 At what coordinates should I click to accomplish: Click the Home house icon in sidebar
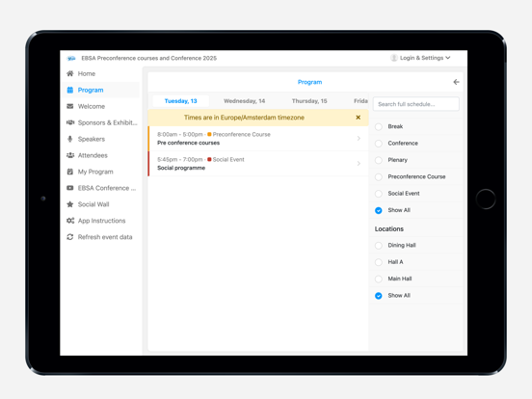point(70,73)
